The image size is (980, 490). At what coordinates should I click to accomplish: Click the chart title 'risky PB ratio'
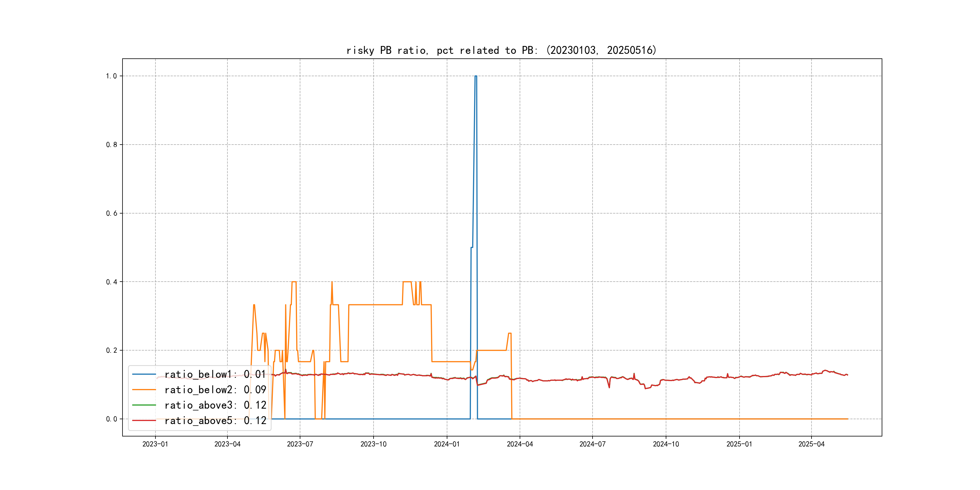(501, 50)
